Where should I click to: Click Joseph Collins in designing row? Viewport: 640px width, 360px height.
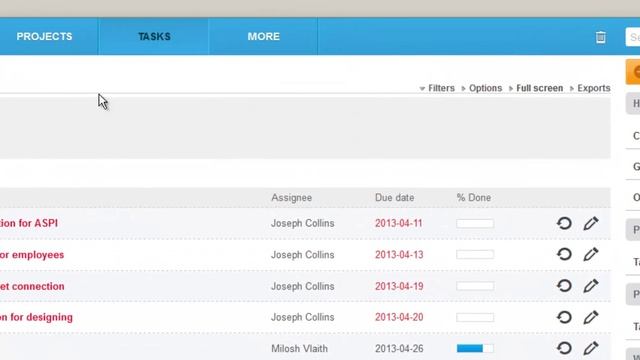tap(302, 317)
